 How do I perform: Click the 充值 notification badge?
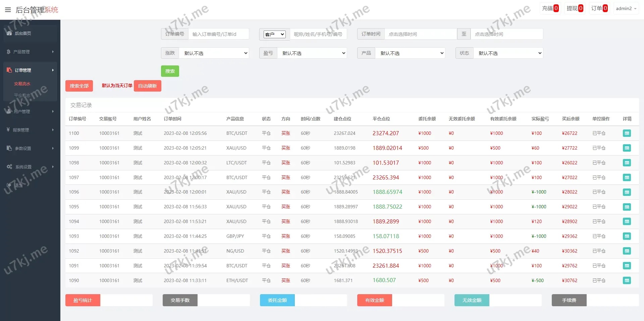click(x=550, y=8)
